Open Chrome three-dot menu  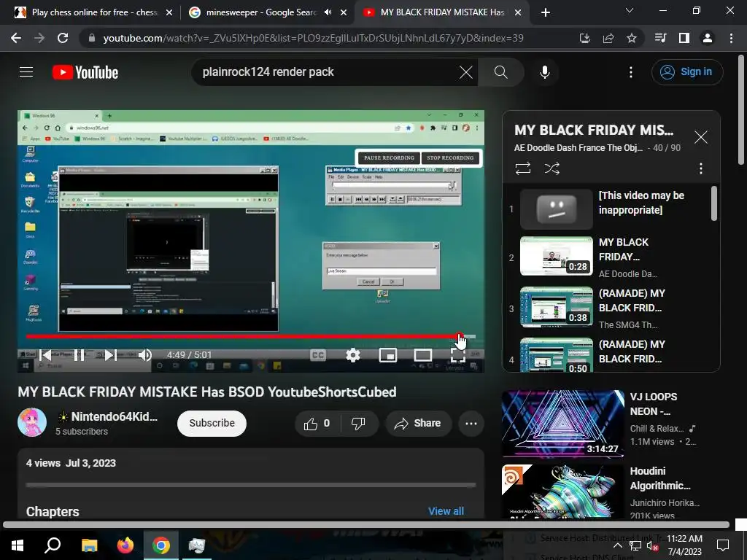pyautogui.click(x=731, y=38)
